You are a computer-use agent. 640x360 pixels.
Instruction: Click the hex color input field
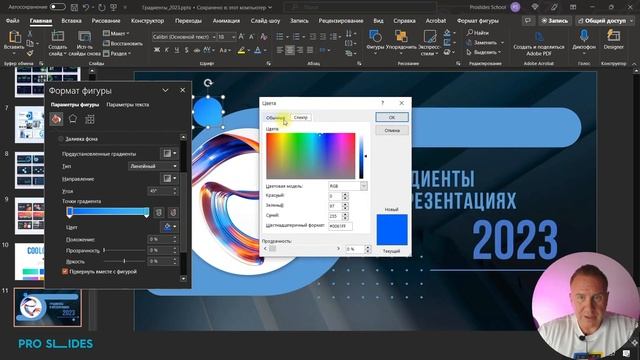pyautogui.click(x=340, y=226)
